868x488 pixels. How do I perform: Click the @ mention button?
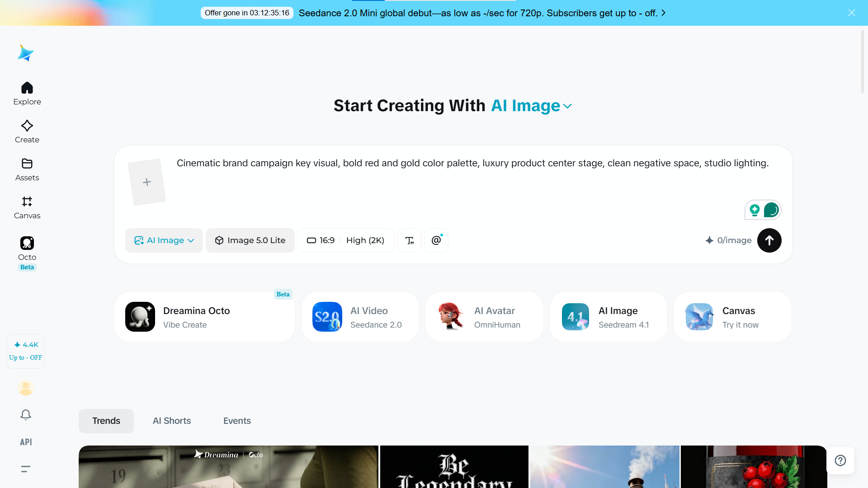436,240
